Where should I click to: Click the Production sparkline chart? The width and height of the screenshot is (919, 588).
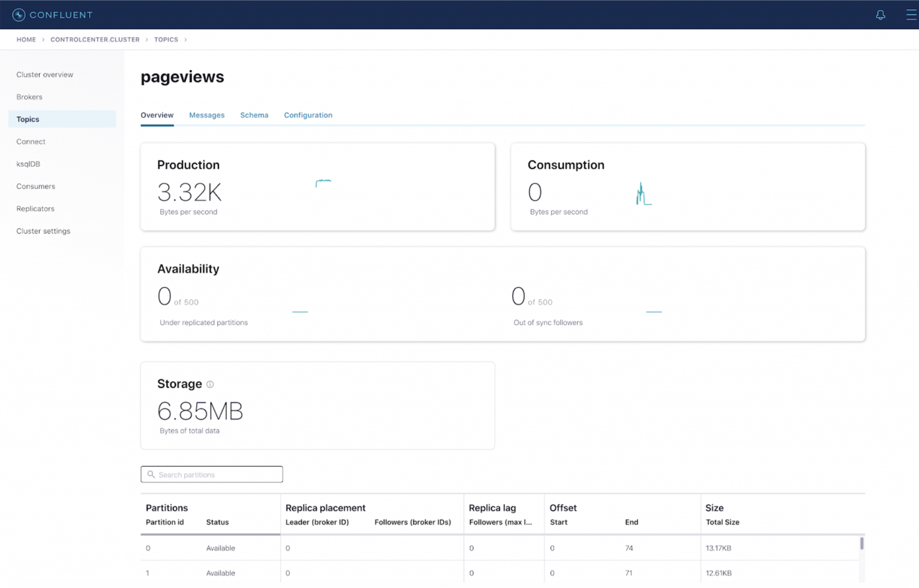click(x=323, y=183)
